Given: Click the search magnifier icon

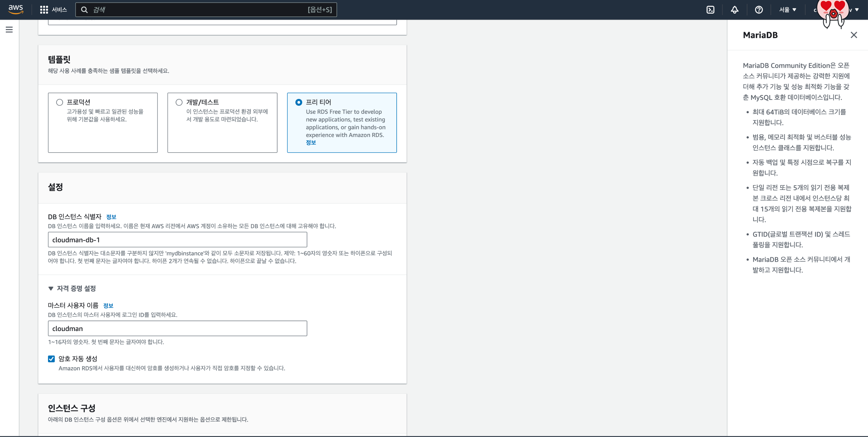Looking at the screenshot, I should coord(84,10).
